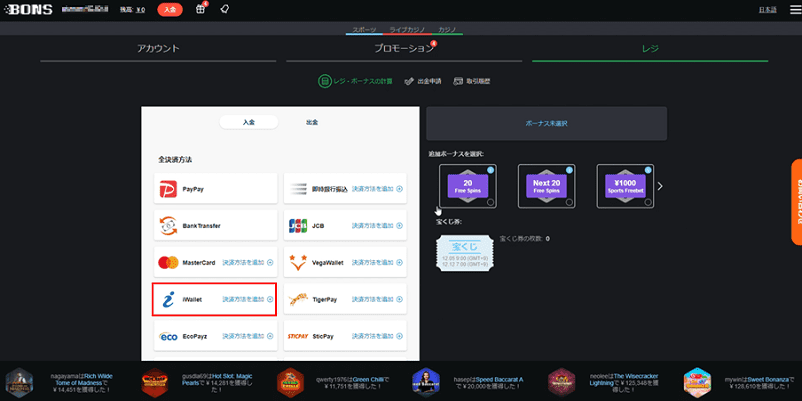Click the BankTransfer logo icon
802x401 pixels.
(168, 226)
